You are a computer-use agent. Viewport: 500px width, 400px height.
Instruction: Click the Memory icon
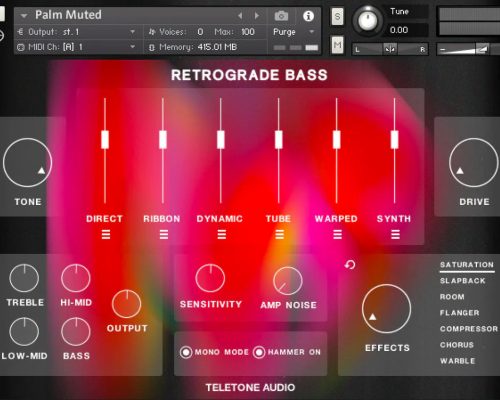coord(152,47)
